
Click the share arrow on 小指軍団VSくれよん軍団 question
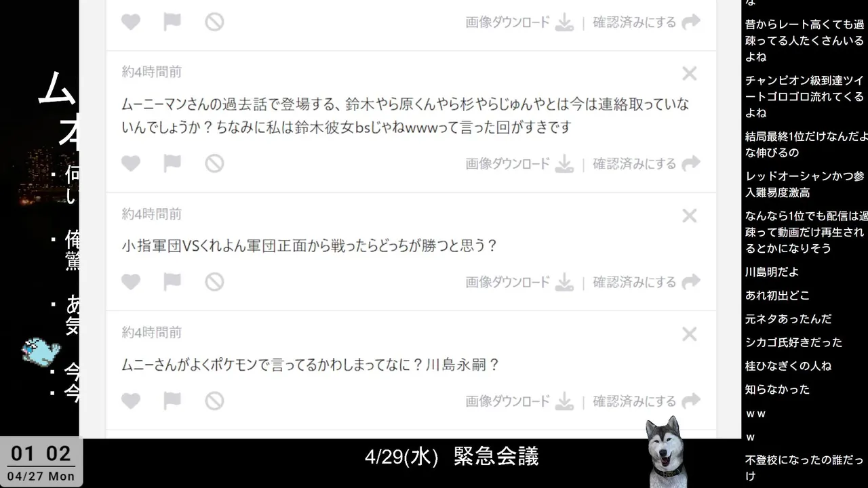(691, 282)
